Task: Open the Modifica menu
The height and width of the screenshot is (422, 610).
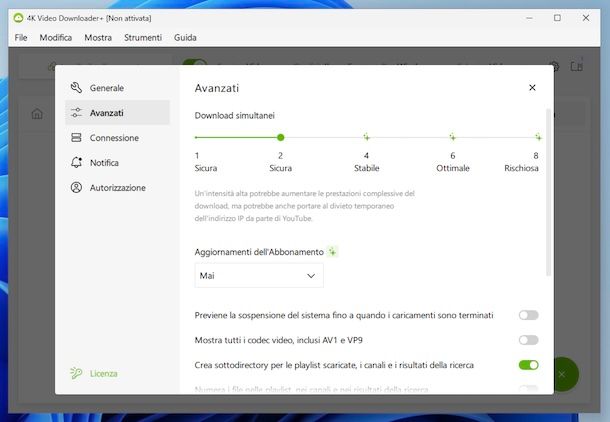Action: [x=56, y=38]
